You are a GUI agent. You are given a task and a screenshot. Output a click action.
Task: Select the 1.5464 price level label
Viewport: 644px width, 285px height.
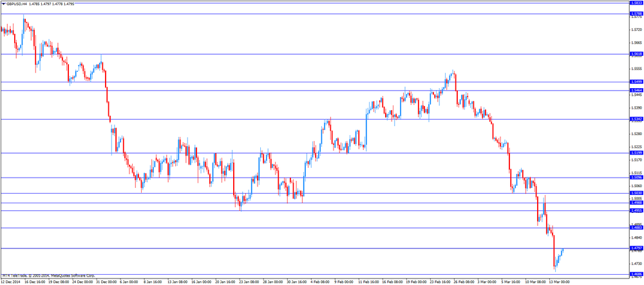[636, 90]
